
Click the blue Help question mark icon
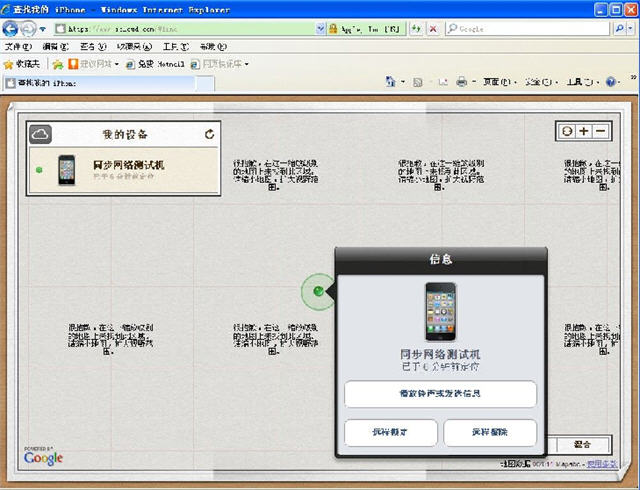611,82
